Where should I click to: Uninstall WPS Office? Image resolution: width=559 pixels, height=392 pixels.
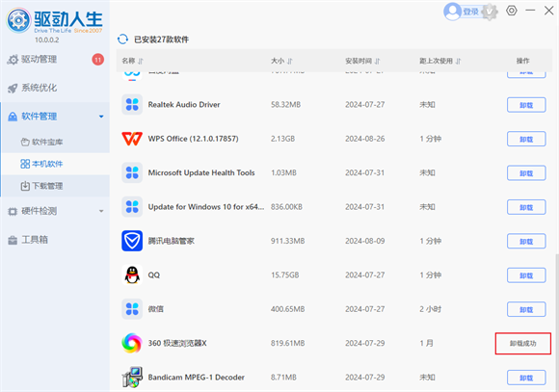526,139
